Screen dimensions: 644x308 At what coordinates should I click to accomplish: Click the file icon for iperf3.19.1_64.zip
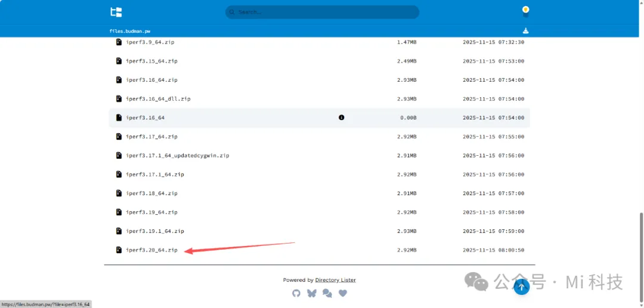pyautogui.click(x=119, y=231)
